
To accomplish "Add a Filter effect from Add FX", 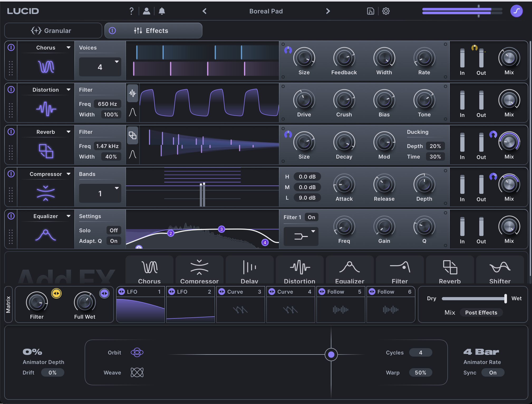I will (400, 270).
